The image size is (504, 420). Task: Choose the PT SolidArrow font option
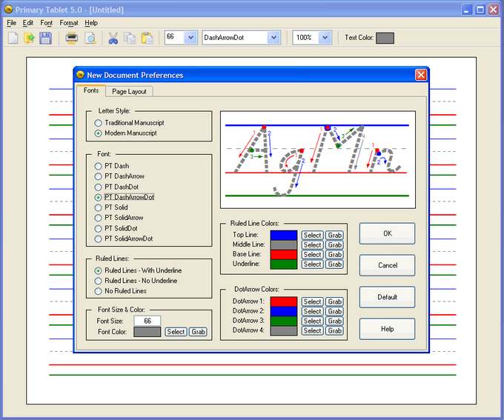pyautogui.click(x=99, y=218)
